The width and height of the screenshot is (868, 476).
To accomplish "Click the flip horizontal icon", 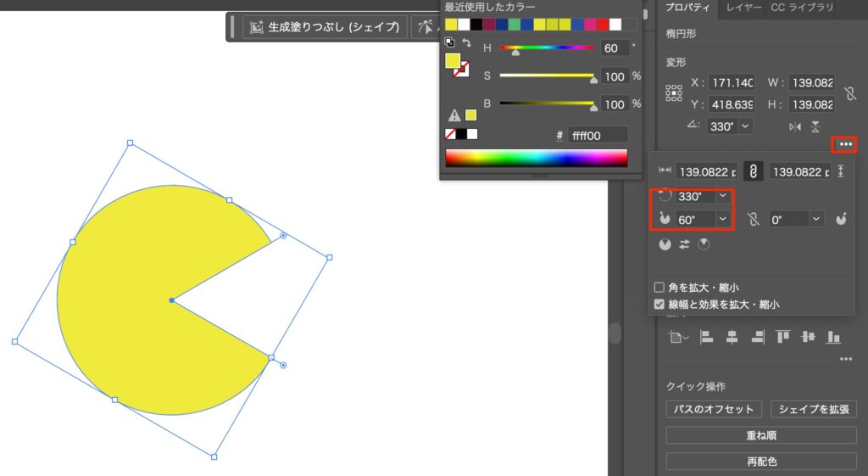I will coord(794,126).
